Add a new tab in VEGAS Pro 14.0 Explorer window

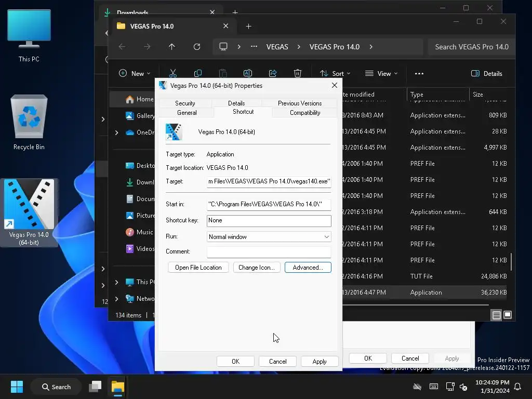coord(249,26)
